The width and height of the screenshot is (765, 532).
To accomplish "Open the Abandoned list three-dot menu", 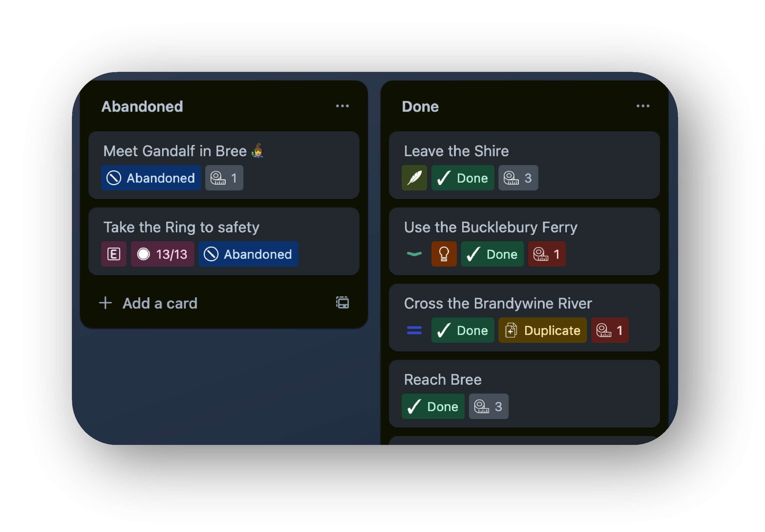I will coord(342,106).
